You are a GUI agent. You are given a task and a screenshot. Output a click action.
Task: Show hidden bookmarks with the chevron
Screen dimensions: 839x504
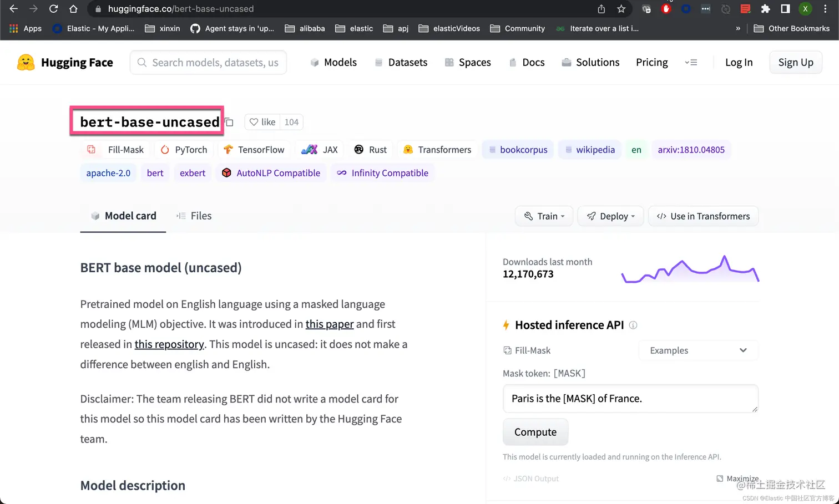point(738,28)
